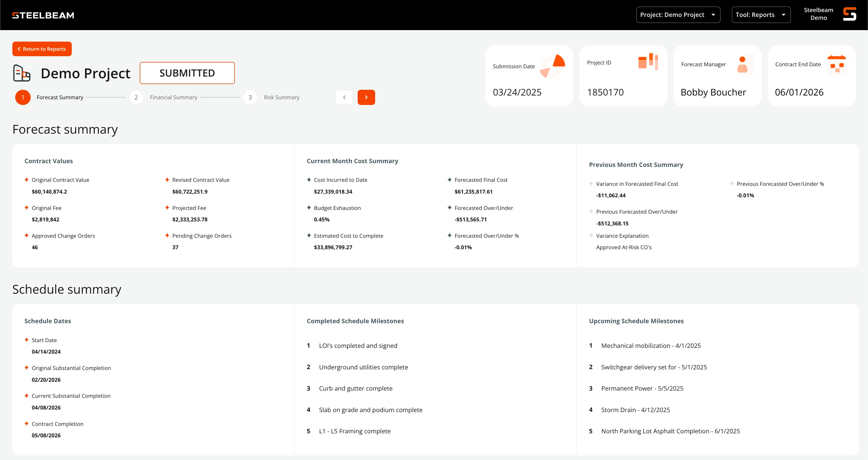The image size is (868, 460).
Task: Open the Tool: Reports dropdown
Action: point(761,15)
